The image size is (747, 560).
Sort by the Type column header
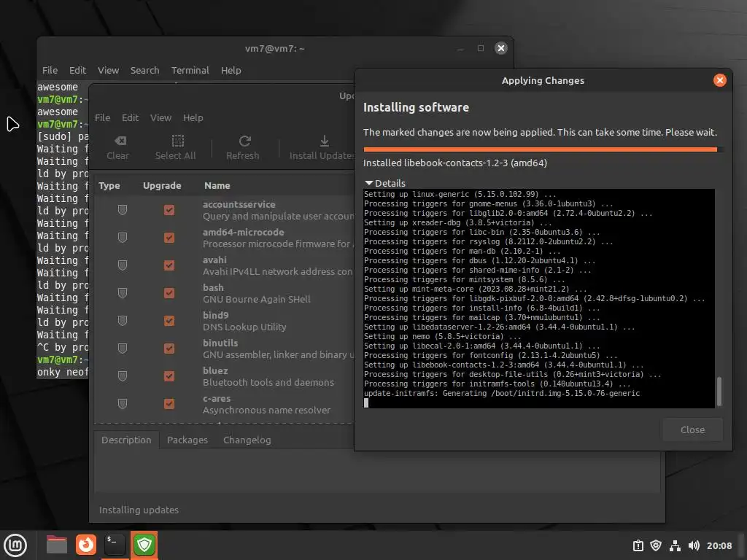coord(109,186)
